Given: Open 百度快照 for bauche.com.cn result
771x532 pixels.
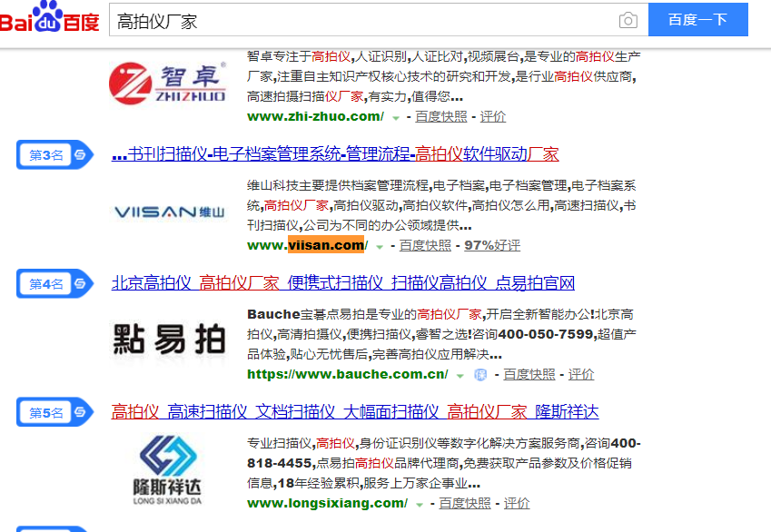Looking at the screenshot, I should point(529,375).
